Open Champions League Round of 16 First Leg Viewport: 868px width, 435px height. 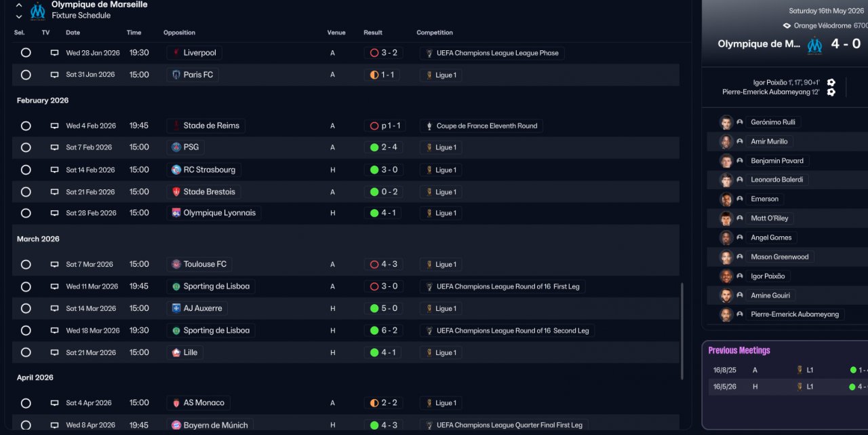(502, 286)
